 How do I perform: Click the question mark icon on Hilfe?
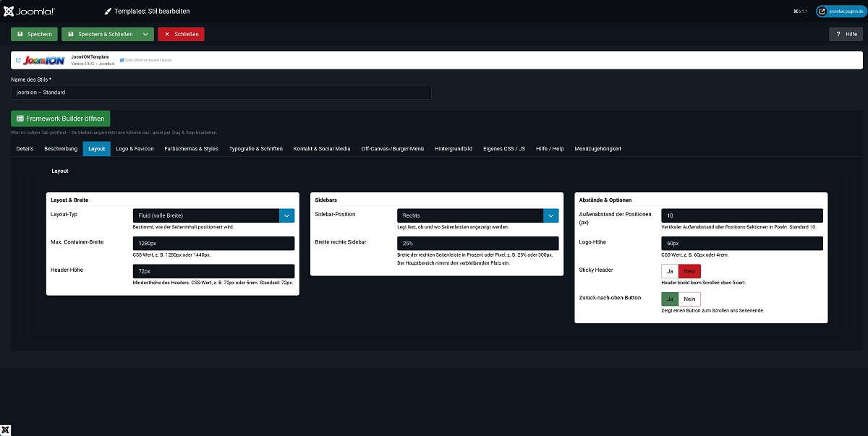tap(838, 34)
